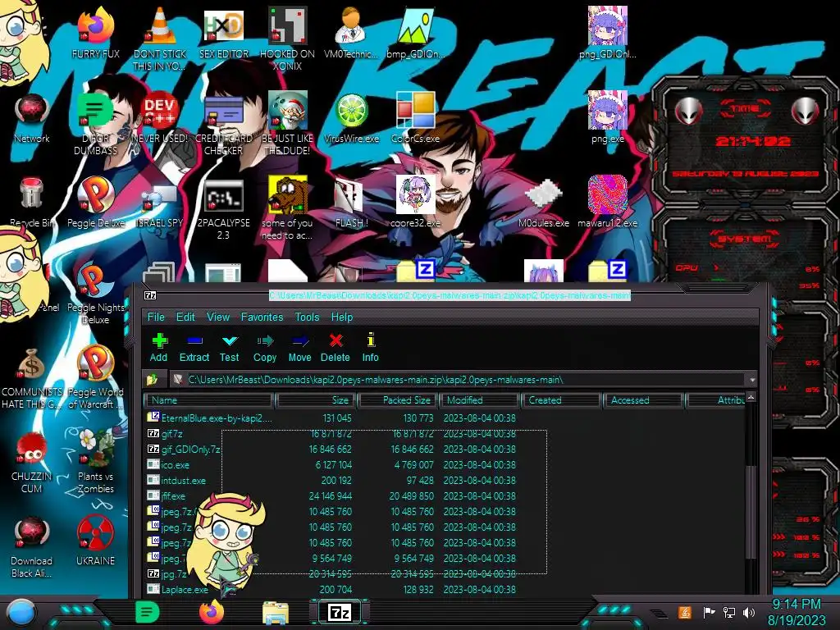Open the Info tool in 7-Zip
The width and height of the screenshot is (840, 630).
pyautogui.click(x=370, y=347)
